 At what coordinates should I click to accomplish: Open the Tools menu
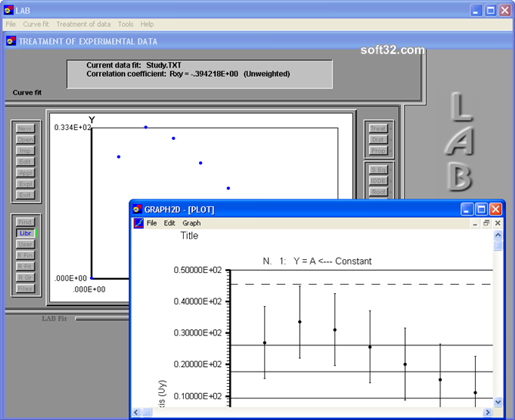[x=125, y=25]
